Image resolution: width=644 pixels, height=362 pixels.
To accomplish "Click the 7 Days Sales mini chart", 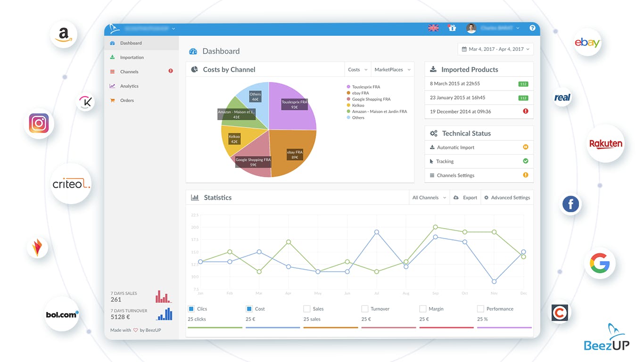I will click(x=164, y=296).
